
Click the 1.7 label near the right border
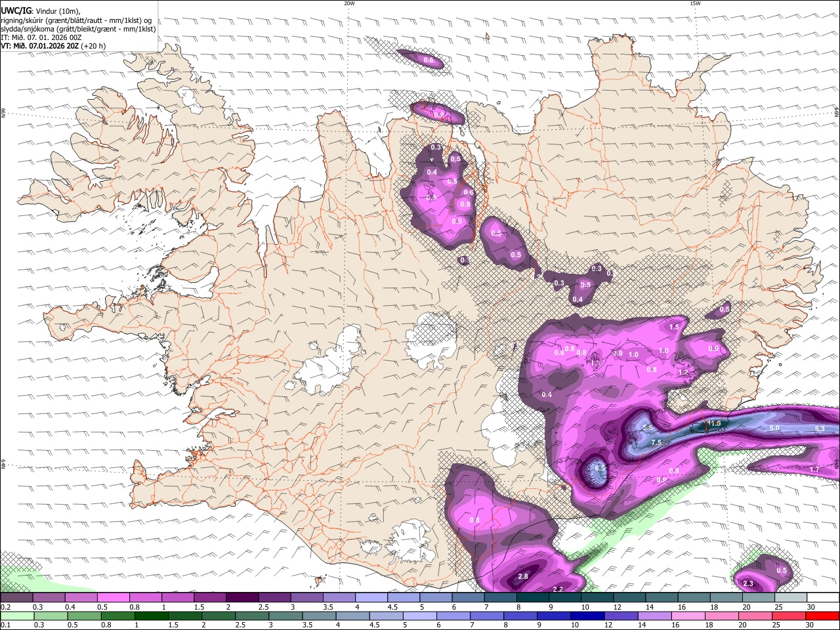coord(814,470)
